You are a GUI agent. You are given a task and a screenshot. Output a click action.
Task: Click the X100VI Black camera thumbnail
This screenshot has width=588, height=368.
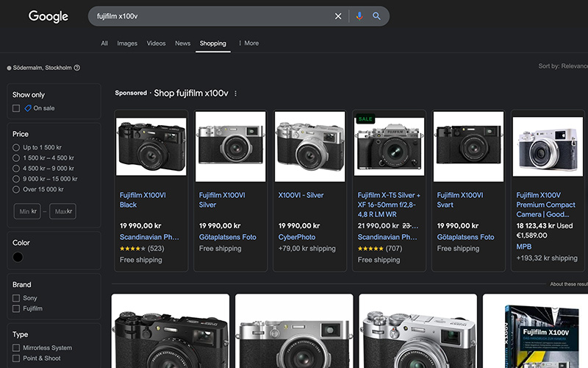151,146
